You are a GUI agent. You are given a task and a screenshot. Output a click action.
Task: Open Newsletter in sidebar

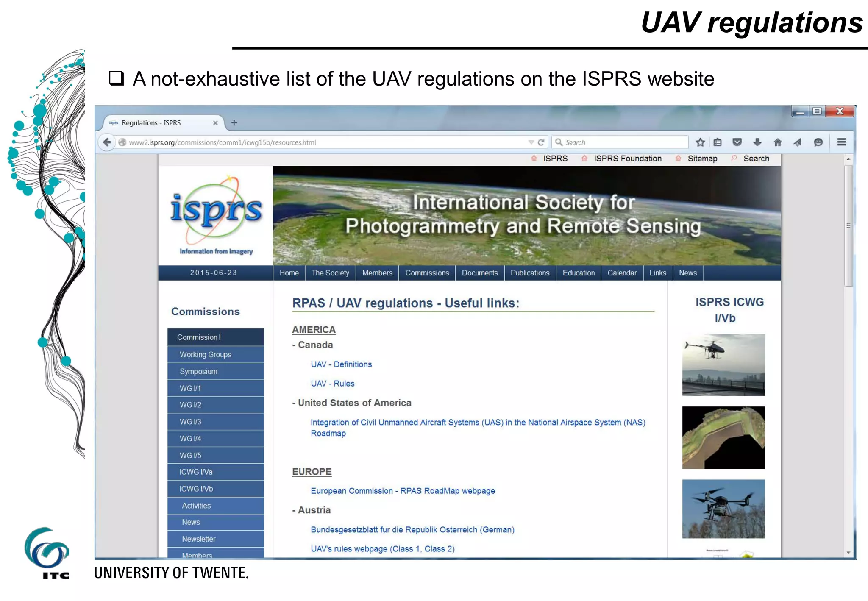tap(216, 540)
